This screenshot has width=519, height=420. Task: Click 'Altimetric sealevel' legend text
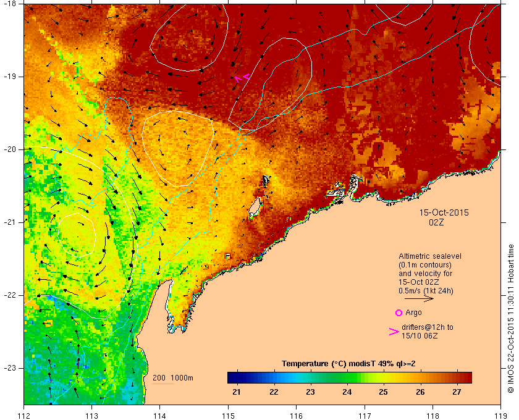430,256
